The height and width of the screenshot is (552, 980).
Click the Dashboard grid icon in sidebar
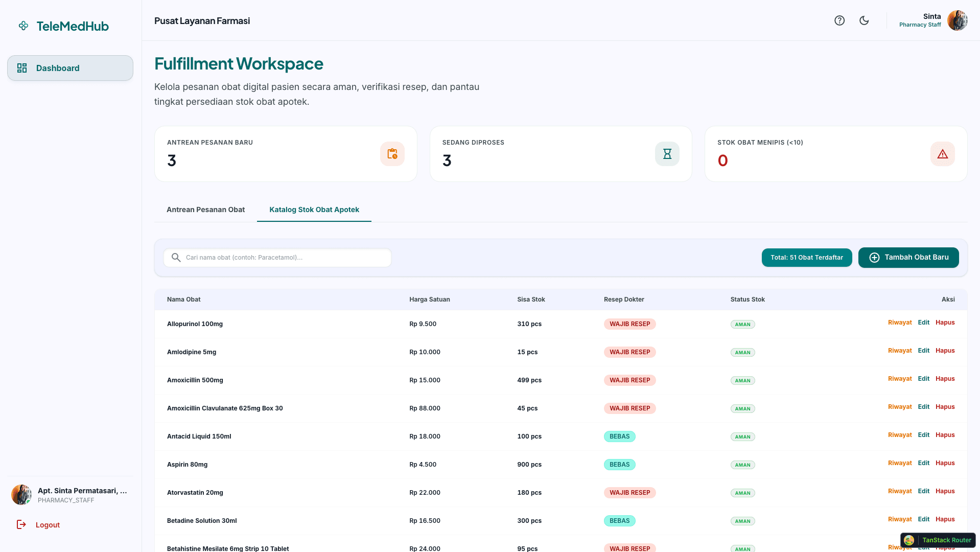(x=22, y=68)
